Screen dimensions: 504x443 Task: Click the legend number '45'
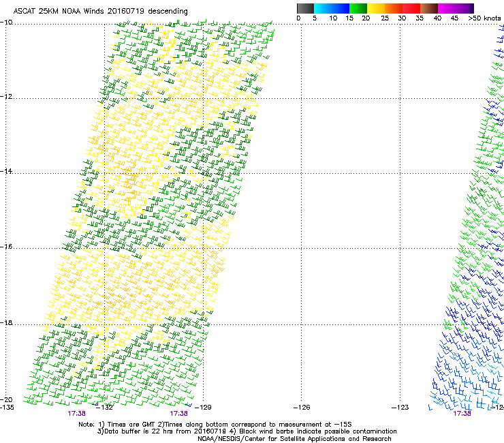[454, 18]
